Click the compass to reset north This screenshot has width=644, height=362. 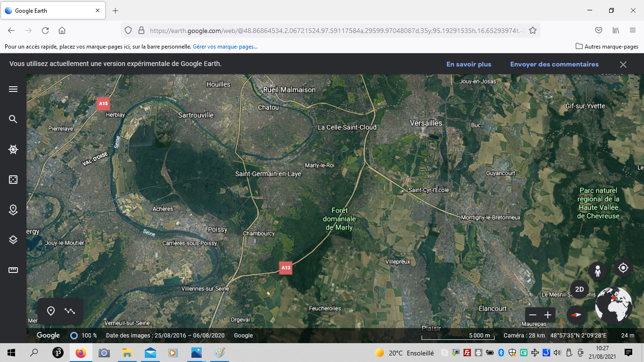point(576,314)
